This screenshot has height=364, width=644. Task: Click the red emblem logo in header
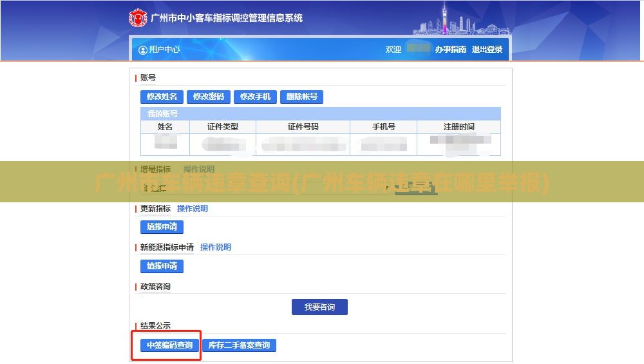point(138,17)
